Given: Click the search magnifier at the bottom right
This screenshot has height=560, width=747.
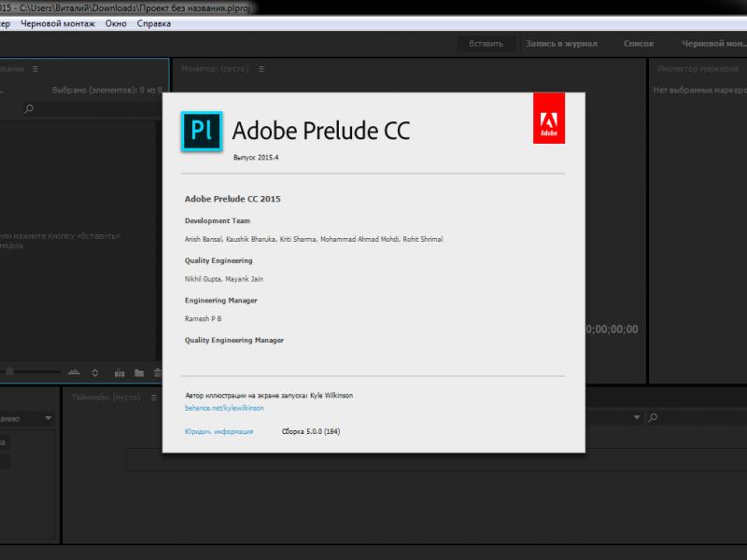Looking at the screenshot, I should coord(653,417).
